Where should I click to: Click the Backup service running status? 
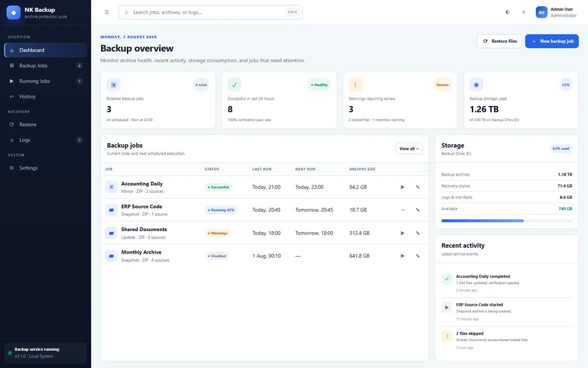coord(46,353)
